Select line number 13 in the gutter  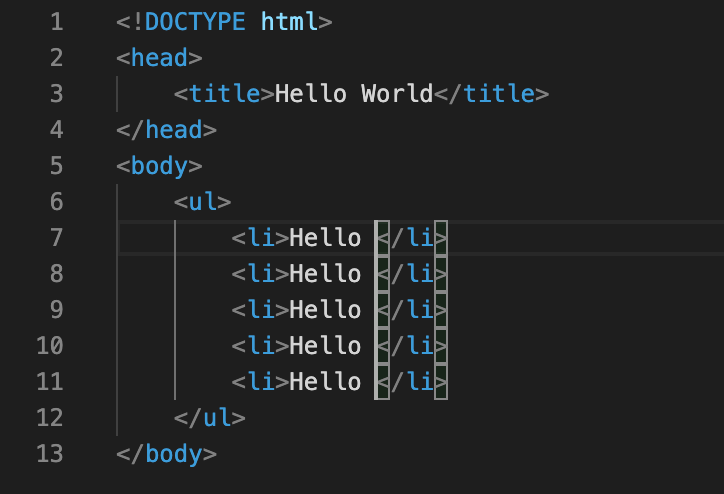(48, 453)
